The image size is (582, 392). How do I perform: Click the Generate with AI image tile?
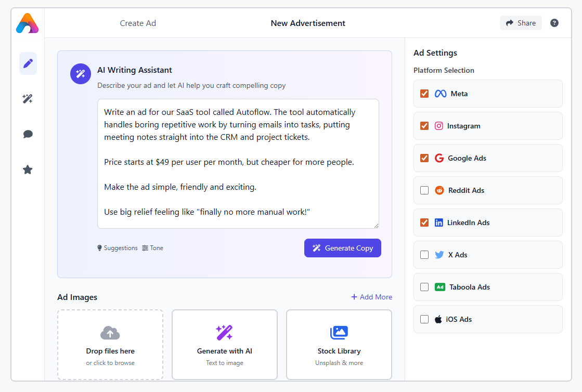click(x=225, y=345)
